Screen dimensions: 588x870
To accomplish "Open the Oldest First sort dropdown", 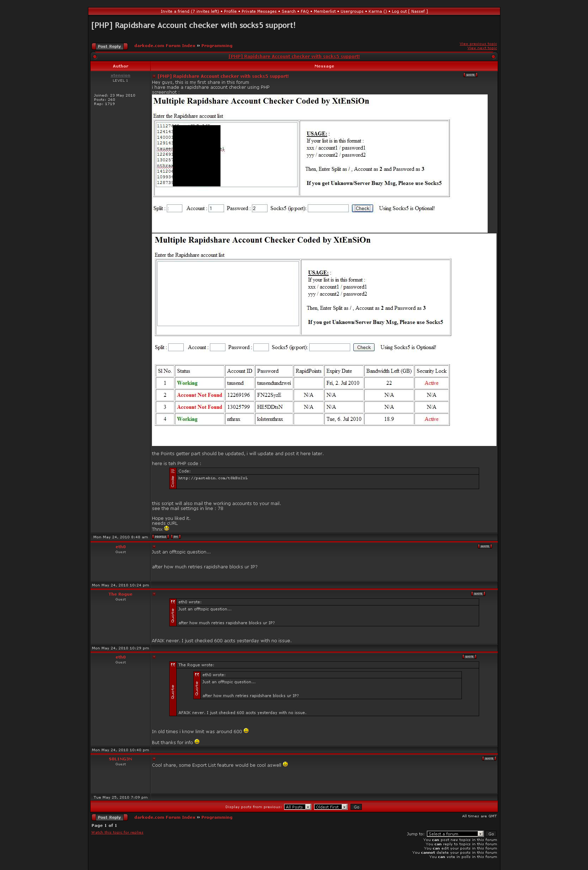I will click(331, 807).
